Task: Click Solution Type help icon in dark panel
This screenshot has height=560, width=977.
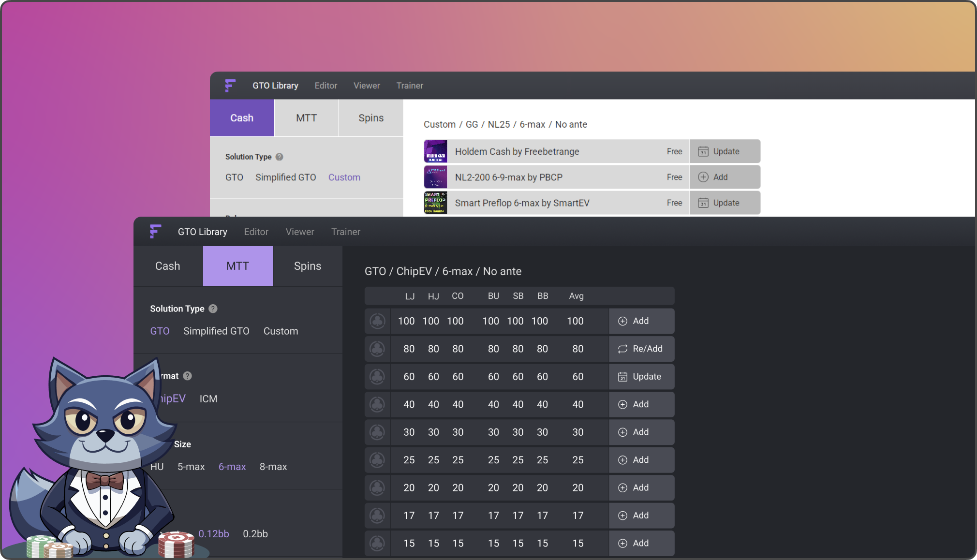Action: click(213, 309)
